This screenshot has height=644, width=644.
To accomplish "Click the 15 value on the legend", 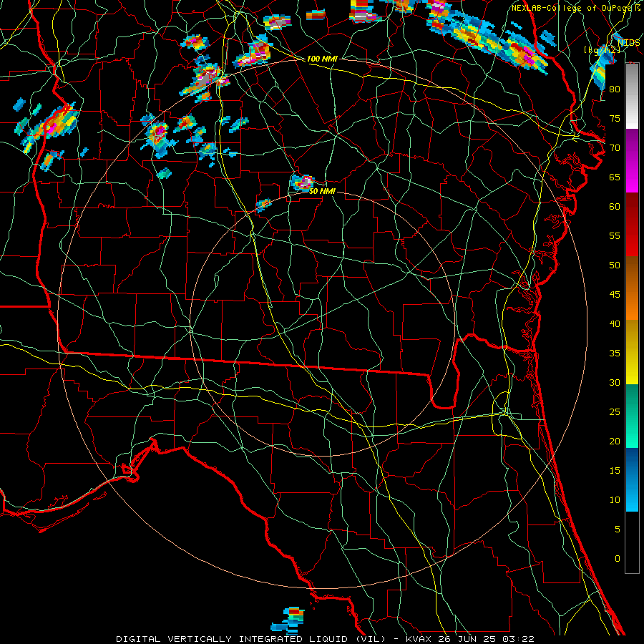I will [615, 471].
